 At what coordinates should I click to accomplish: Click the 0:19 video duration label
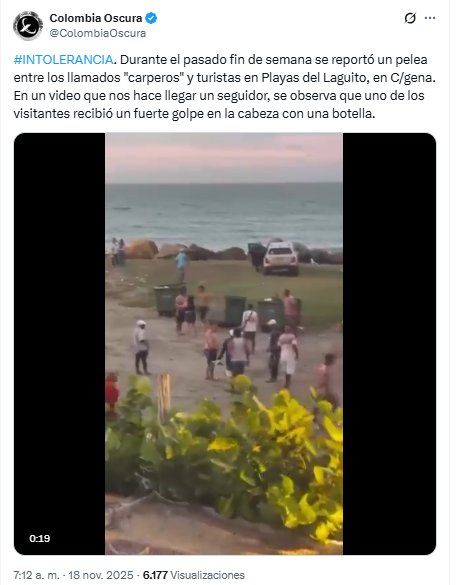click(40, 538)
